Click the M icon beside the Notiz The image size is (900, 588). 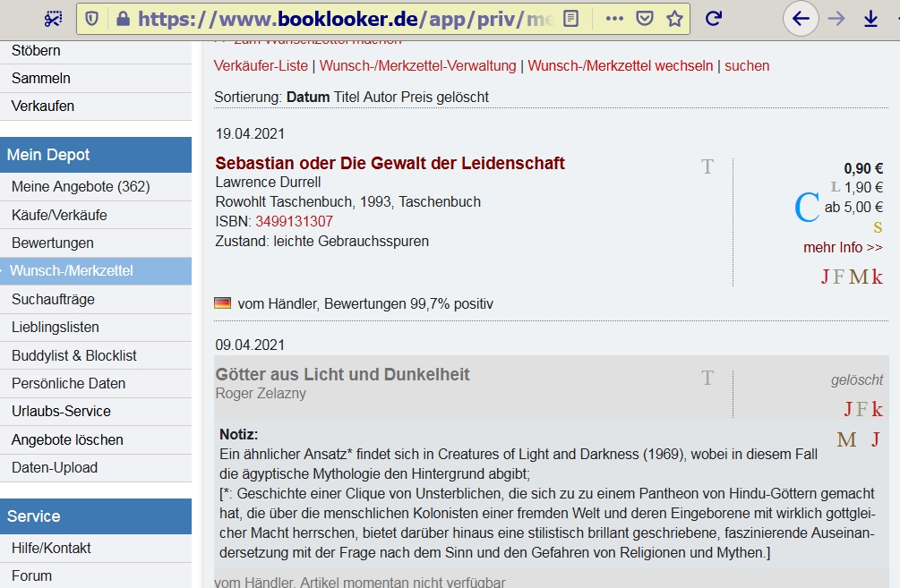point(846,440)
